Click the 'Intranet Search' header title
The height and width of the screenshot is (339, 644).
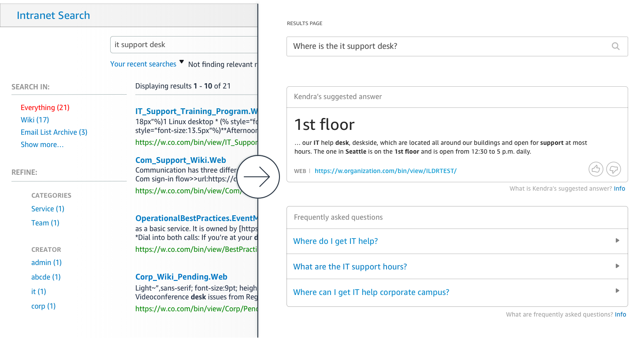[53, 15]
